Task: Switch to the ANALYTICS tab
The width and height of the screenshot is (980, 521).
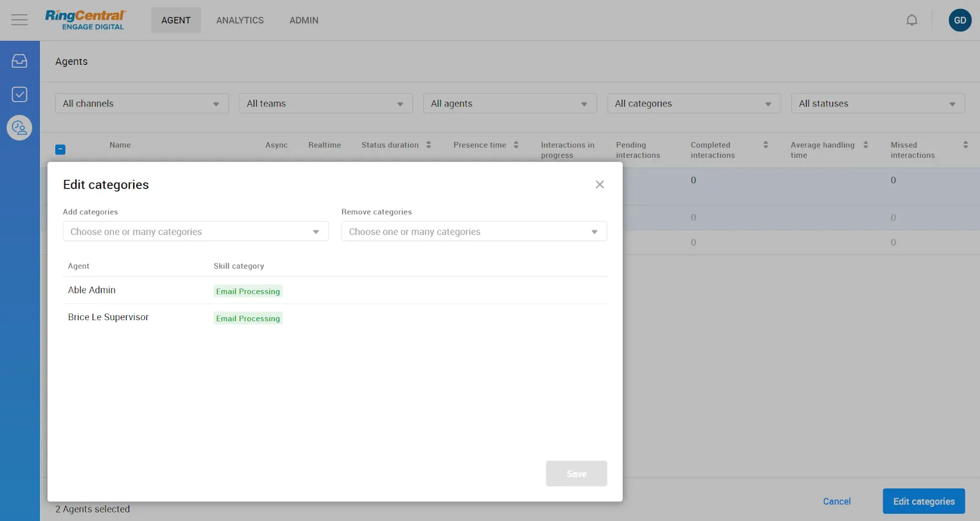Action: [x=239, y=20]
